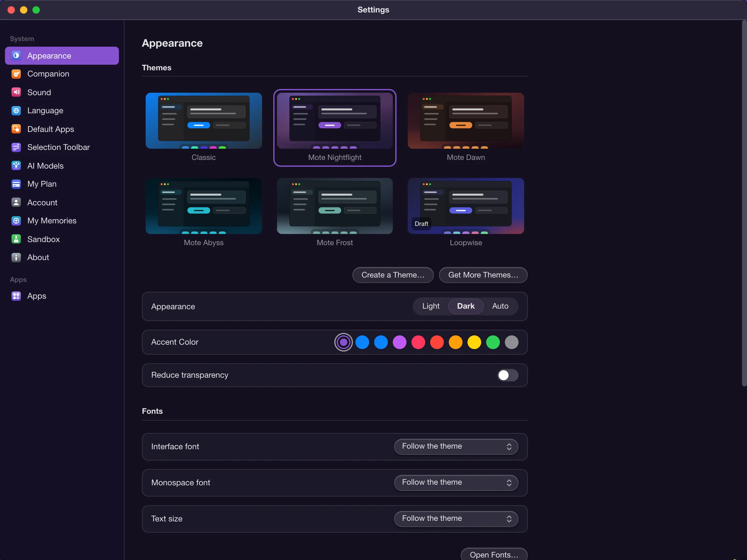Choose the orange accent color

coord(456,342)
